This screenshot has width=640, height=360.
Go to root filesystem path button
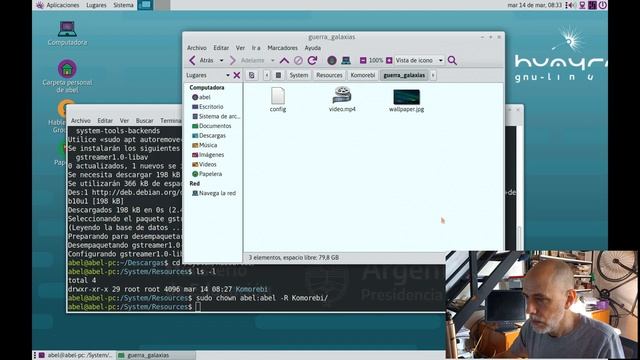pyautogui.click(x=278, y=75)
